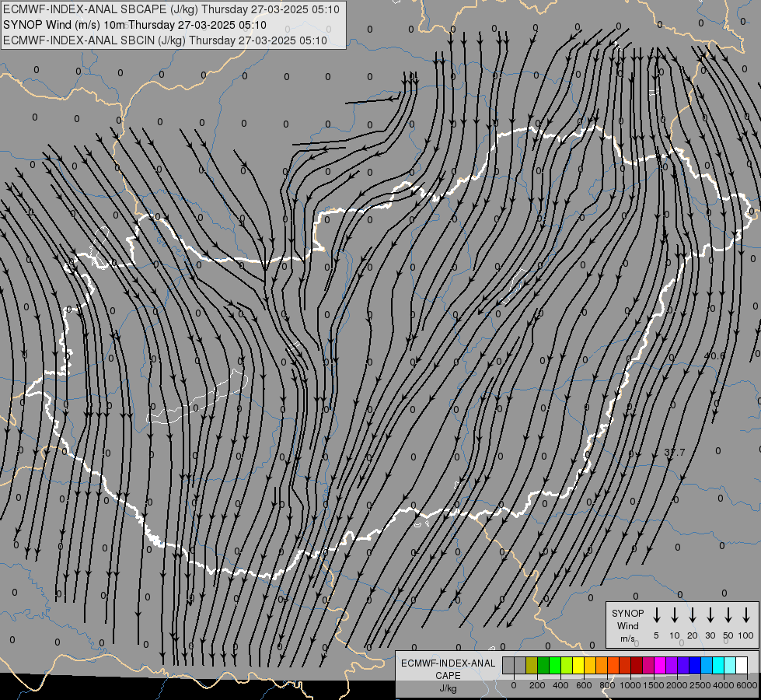Click wind legend value 100
Image resolution: width=761 pixels, height=700 pixels.
pos(746,635)
